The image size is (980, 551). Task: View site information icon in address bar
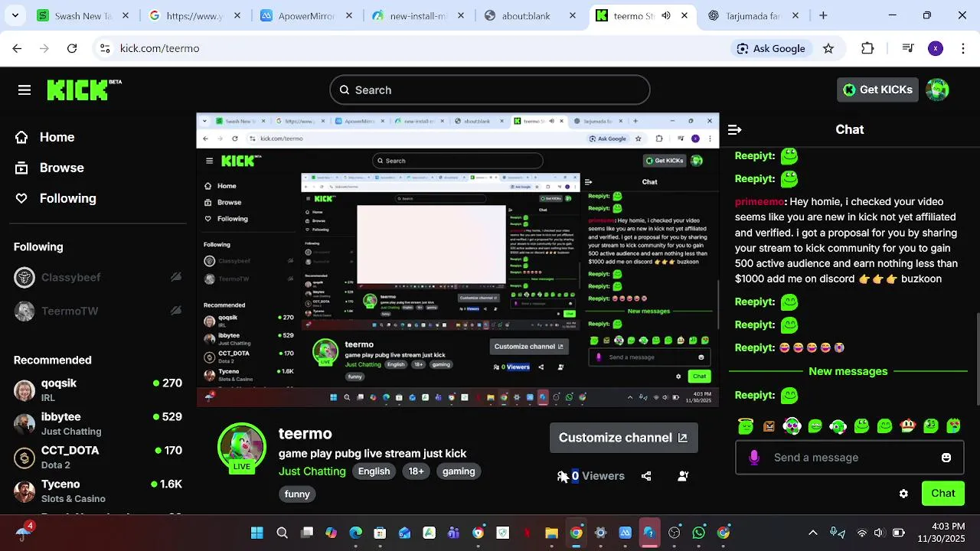click(x=105, y=48)
